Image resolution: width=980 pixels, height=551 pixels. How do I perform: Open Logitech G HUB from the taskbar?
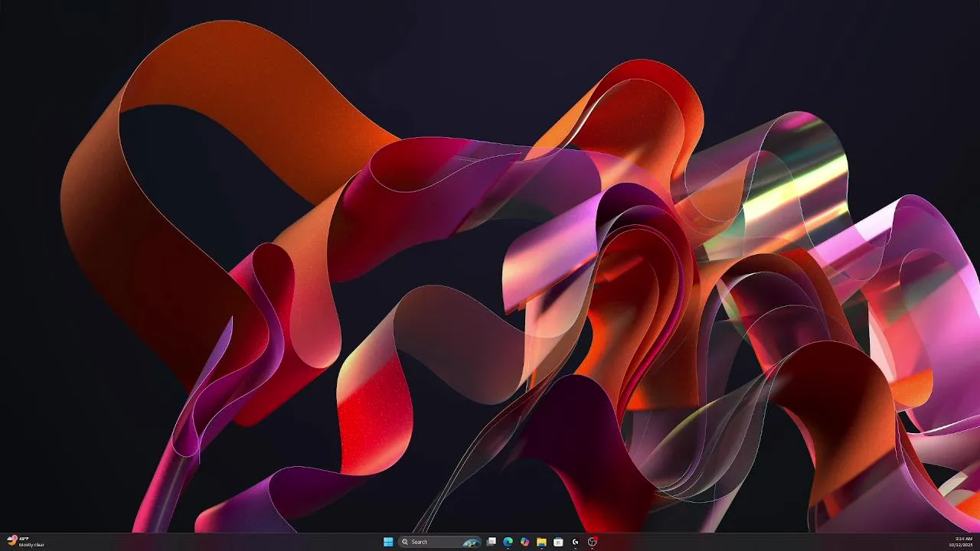coord(575,542)
